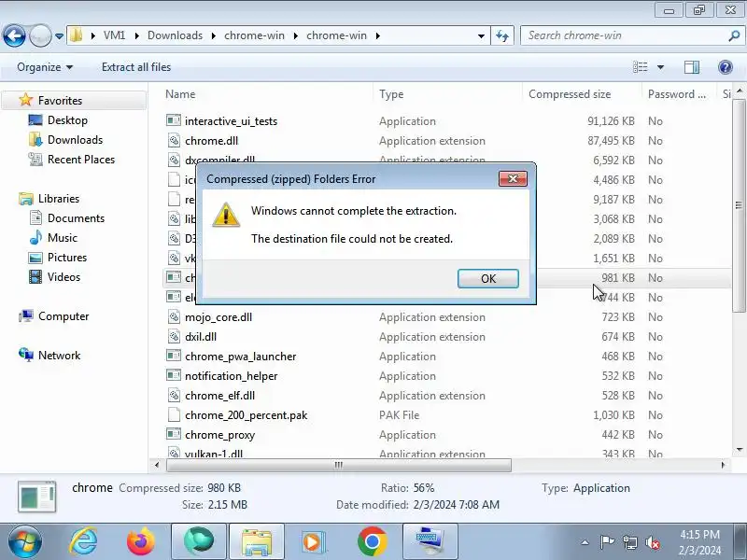Open the Documents library
This screenshot has height=560, width=747.
(x=76, y=217)
